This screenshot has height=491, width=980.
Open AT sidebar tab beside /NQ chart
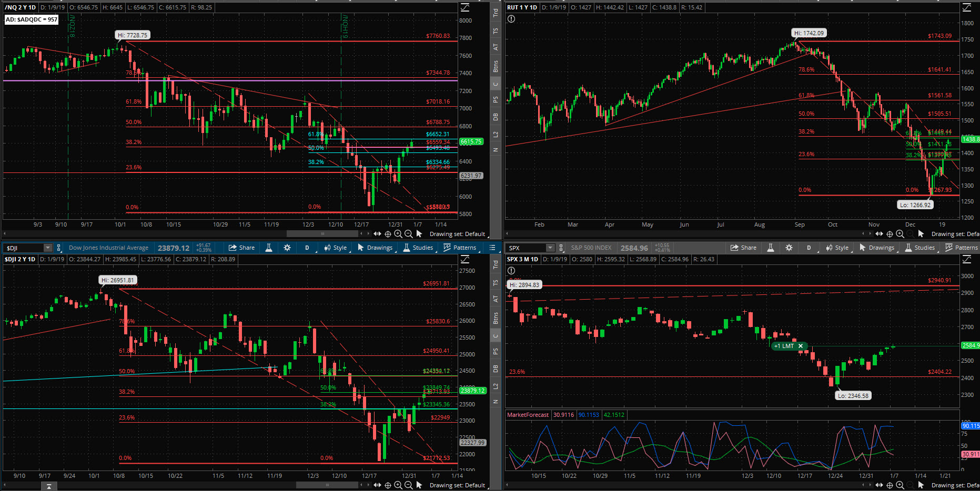tap(496, 47)
